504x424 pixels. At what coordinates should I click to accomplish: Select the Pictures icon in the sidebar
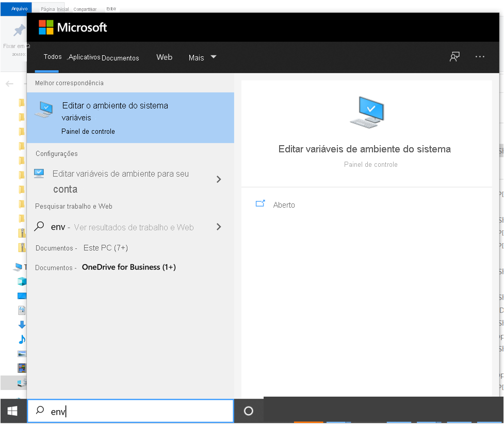click(21, 354)
